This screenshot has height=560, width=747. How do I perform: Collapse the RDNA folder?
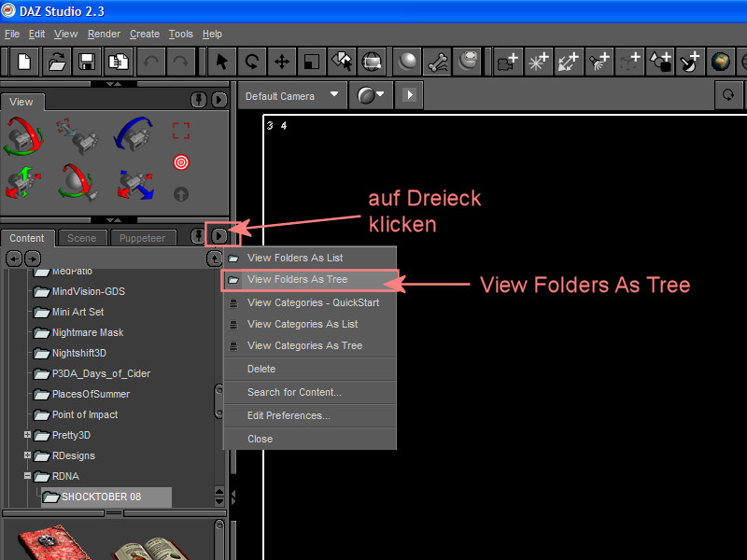point(28,476)
